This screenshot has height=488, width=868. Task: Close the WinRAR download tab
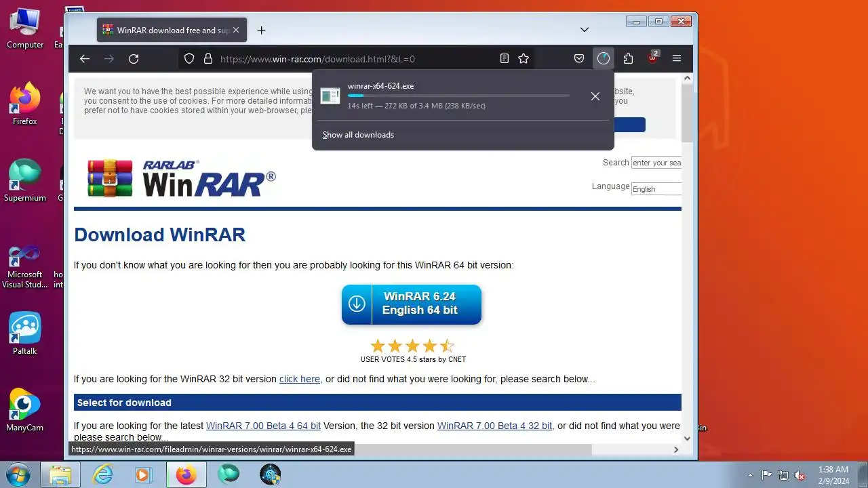[236, 30]
